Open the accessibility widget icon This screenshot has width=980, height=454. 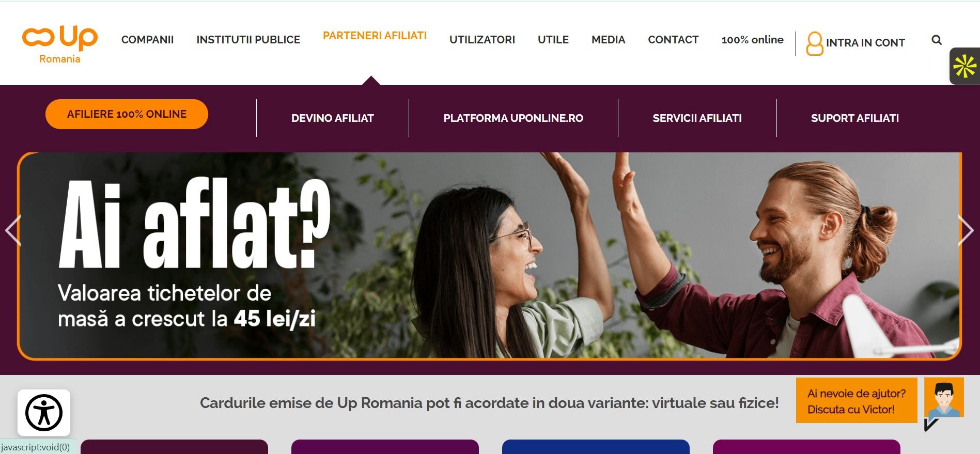tap(44, 413)
